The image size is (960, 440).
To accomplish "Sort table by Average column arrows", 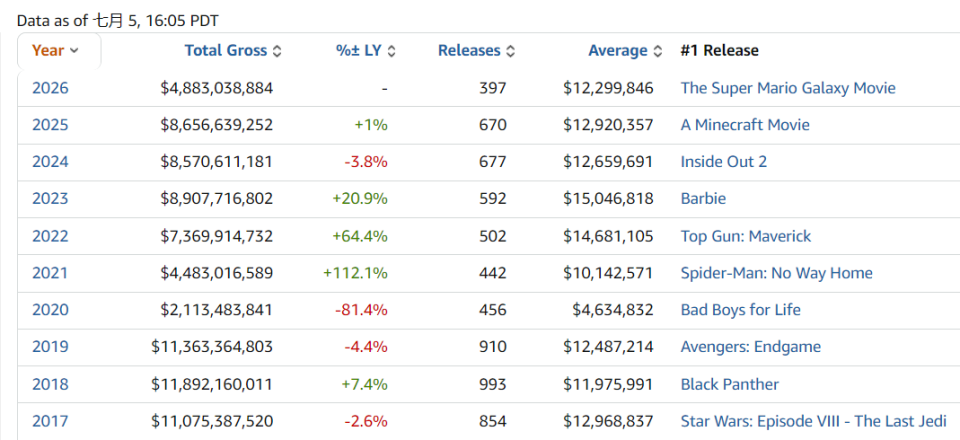I will [658, 51].
